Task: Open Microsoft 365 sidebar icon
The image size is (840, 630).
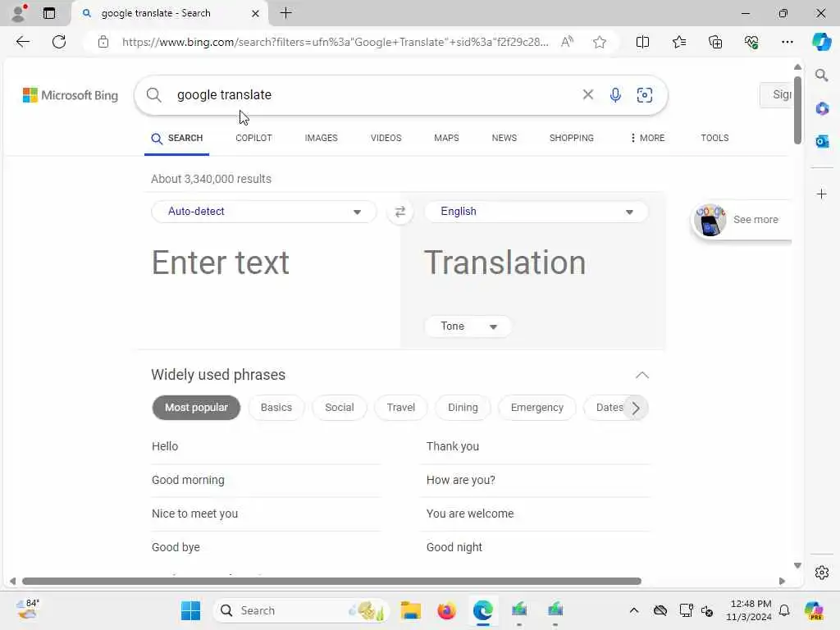Action: [822, 109]
